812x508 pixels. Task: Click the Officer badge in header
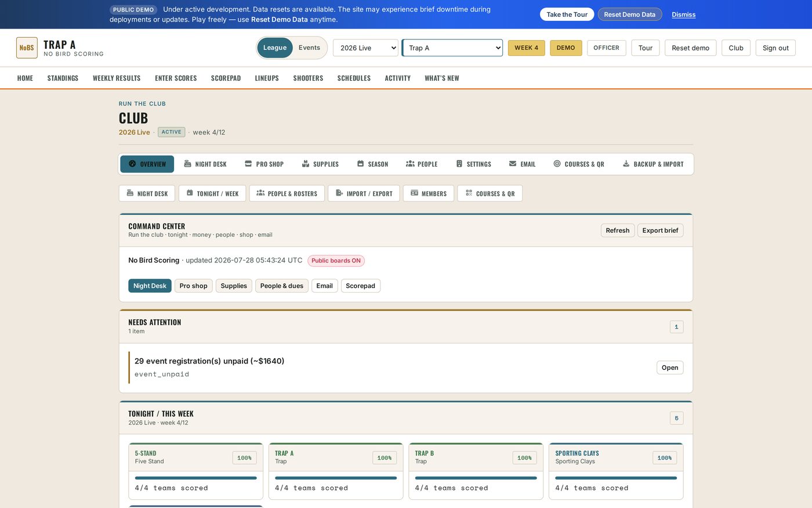[606, 48]
